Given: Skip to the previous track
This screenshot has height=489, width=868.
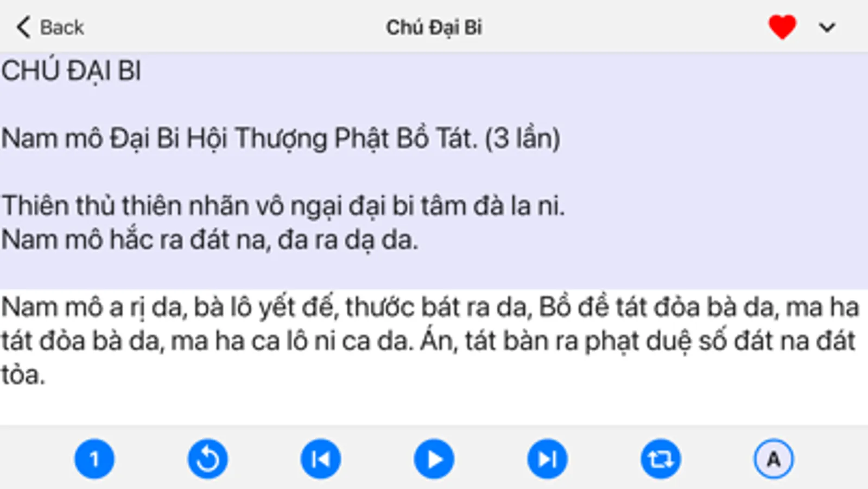Looking at the screenshot, I should 321,459.
